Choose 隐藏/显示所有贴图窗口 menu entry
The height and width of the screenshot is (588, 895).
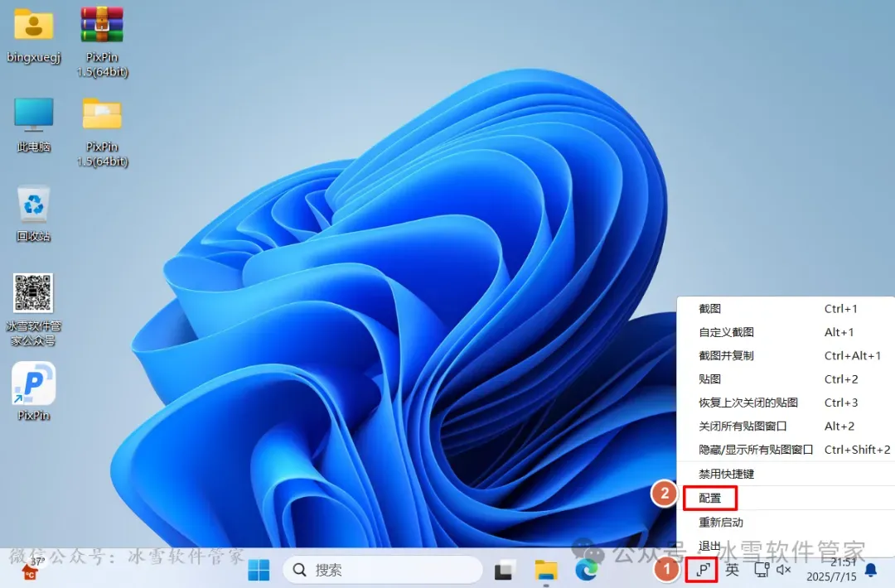[x=786, y=450]
